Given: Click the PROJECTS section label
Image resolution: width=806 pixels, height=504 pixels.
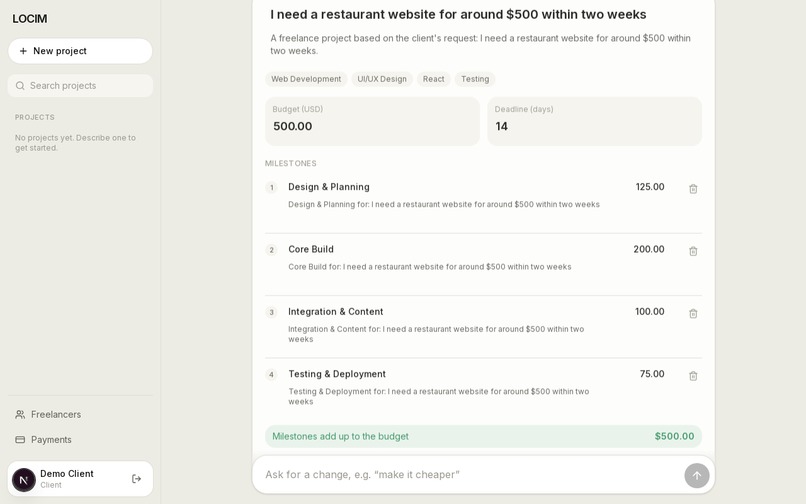Looking at the screenshot, I should pos(34,117).
